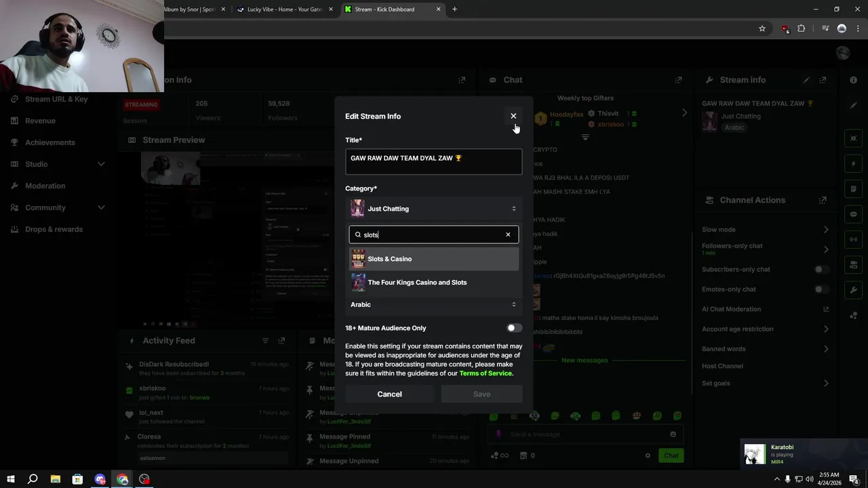Expand the Studio sidebar section
The width and height of the screenshot is (868, 488).
tap(58, 164)
